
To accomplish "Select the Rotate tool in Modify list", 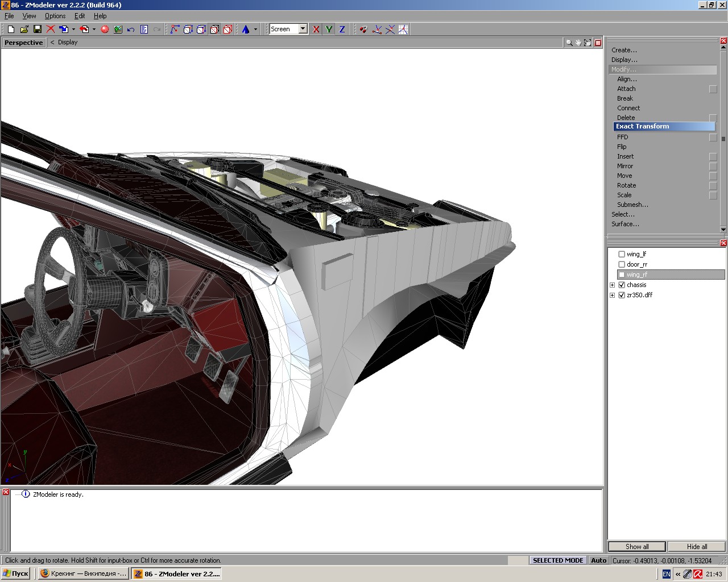I will (x=626, y=185).
